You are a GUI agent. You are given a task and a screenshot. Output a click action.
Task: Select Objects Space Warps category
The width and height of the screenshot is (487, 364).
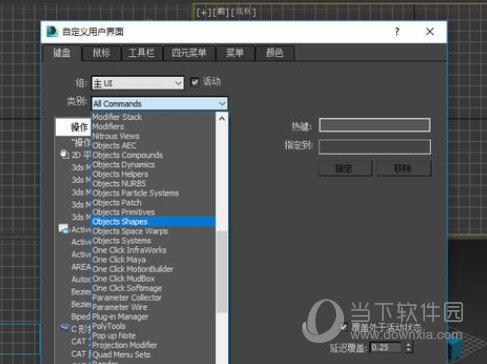(x=153, y=231)
